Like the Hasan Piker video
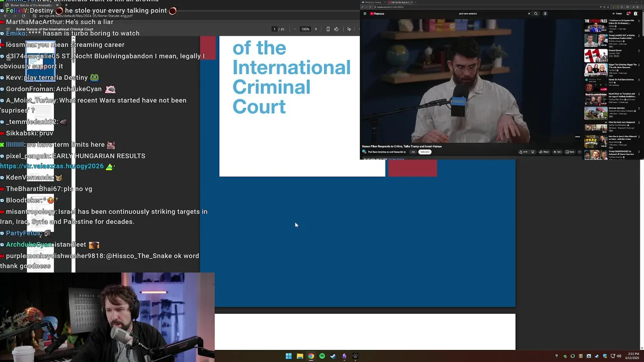Screen dimensions: 644x362 tap(523, 152)
